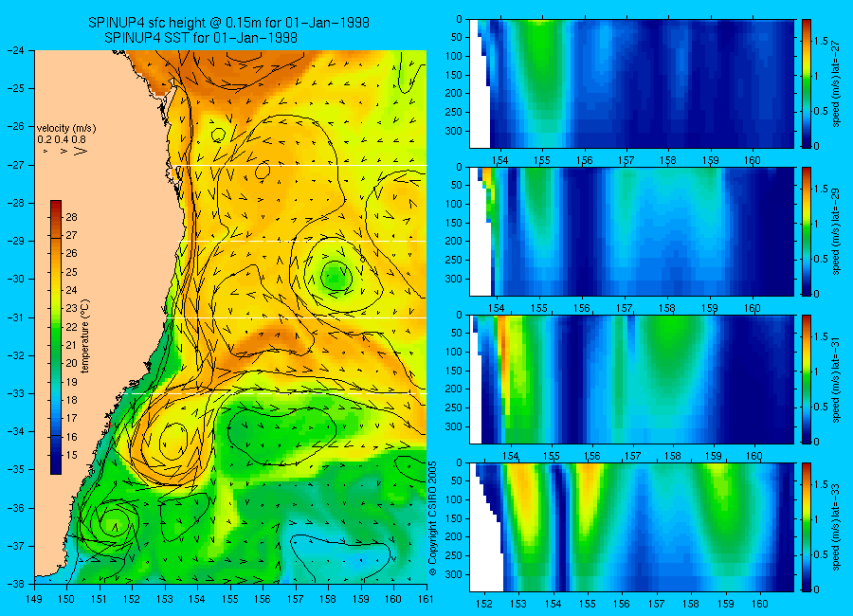Viewport: 853px width, 616px height.
Task: Open the lat=-33 speed section plot
Action: [x=631, y=527]
